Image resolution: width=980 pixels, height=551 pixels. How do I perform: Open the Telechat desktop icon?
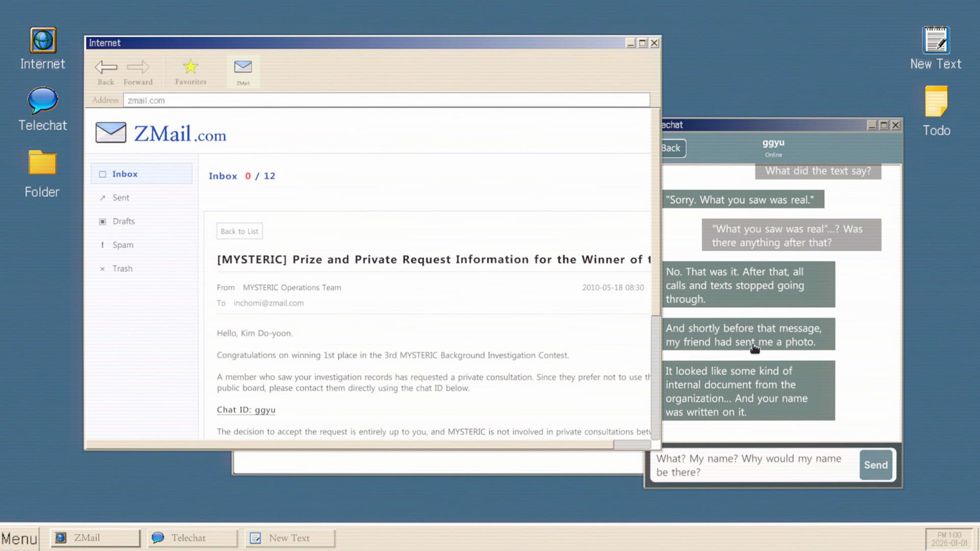tap(43, 109)
